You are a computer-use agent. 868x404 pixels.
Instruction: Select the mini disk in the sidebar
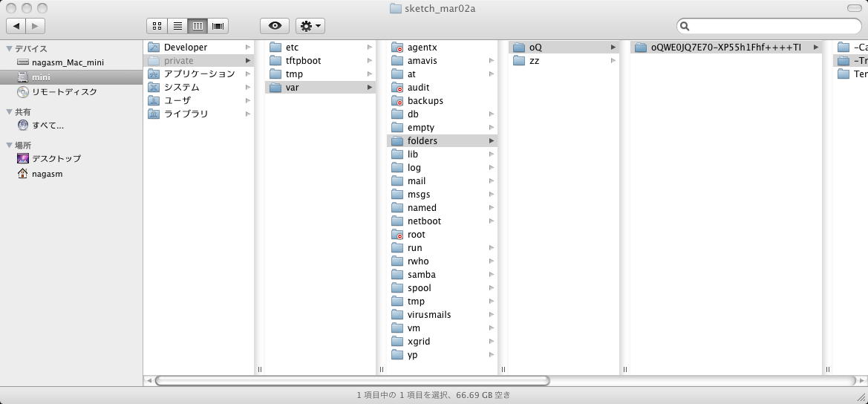[x=71, y=77]
